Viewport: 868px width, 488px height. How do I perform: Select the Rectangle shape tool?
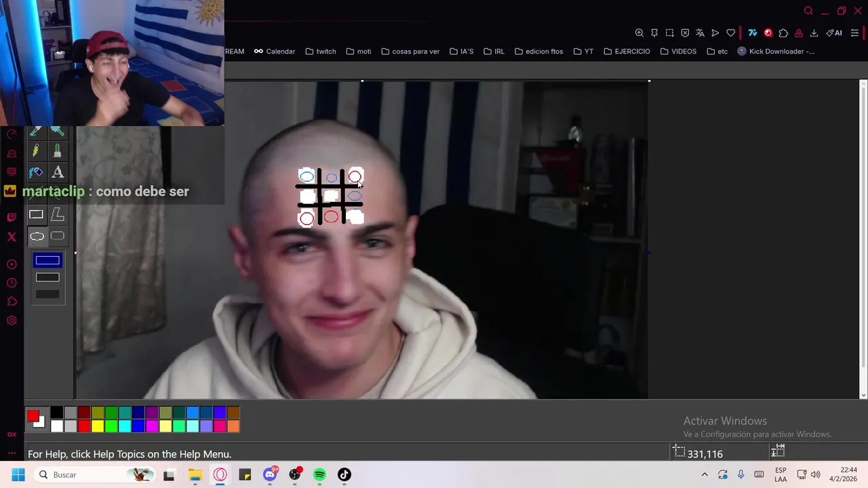click(x=36, y=215)
